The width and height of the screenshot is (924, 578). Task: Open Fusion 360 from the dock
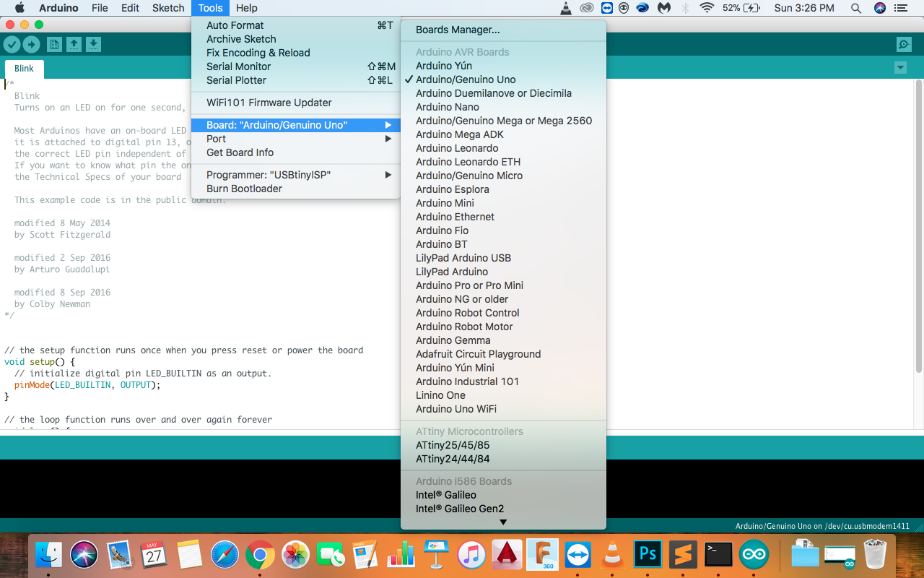click(542, 555)
